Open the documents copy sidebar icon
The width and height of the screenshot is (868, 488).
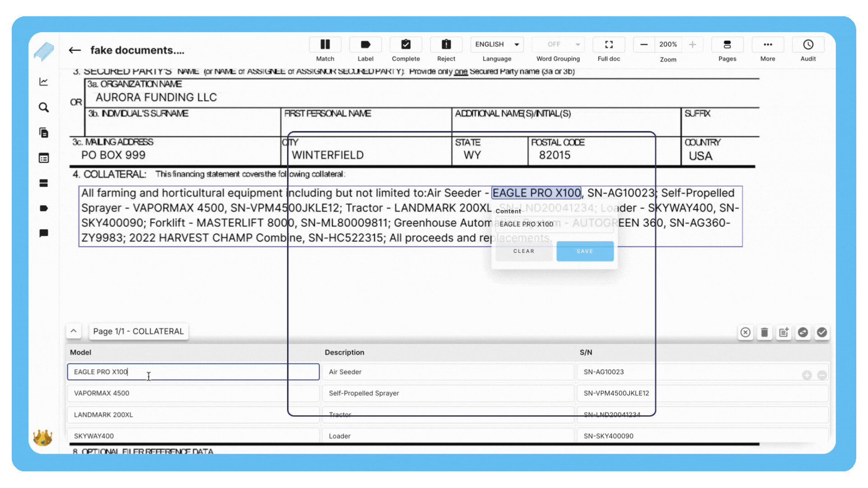pyautogui.click(x=44, y=133)
